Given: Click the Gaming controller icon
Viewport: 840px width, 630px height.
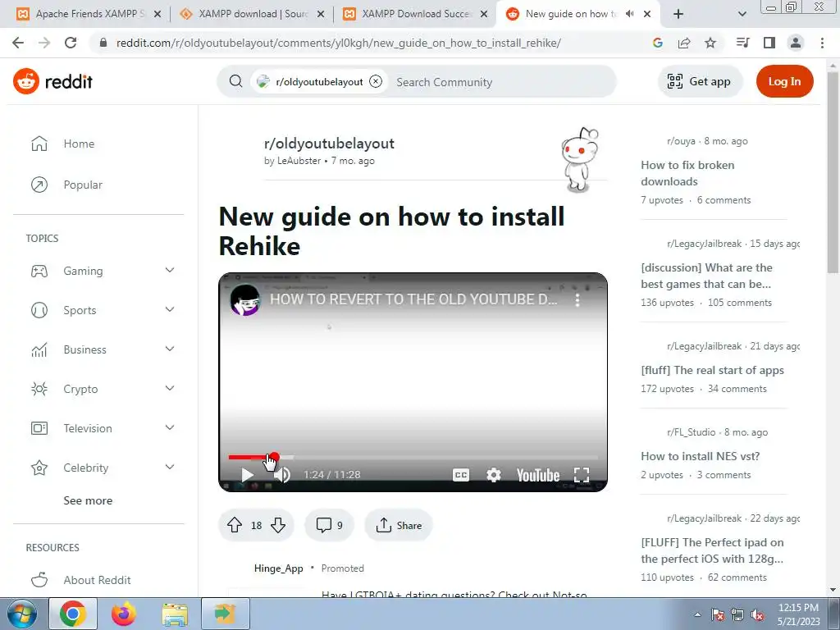Looking at the screenshot, I should 39,271.
